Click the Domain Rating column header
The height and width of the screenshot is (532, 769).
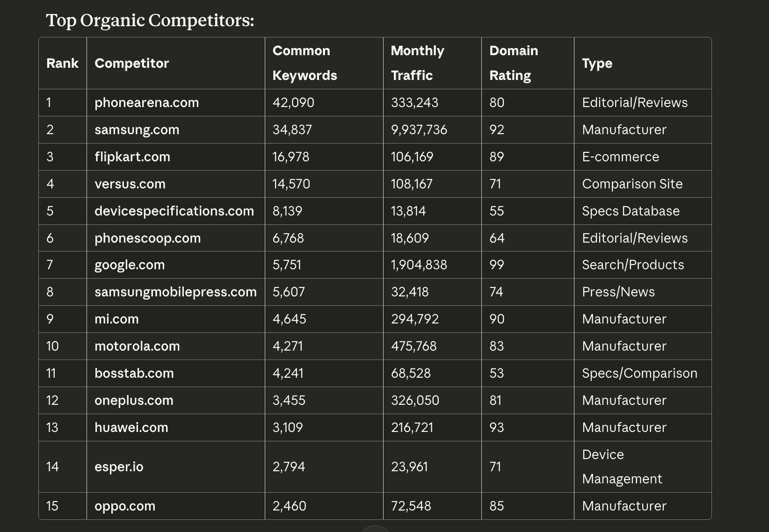click(x=513, y=63)
